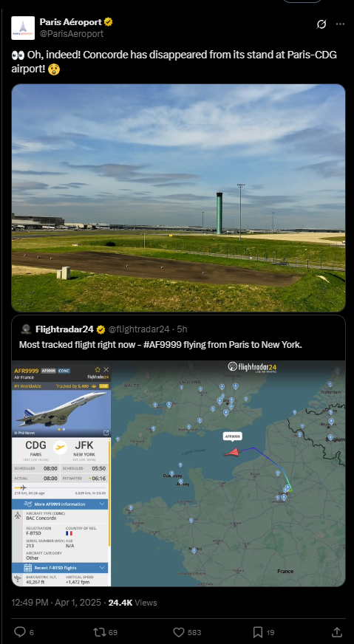This screenshot has width=354, height=644.
Task: Click the Flightradar24 quoted account avatar
Action: click(26, 329)
